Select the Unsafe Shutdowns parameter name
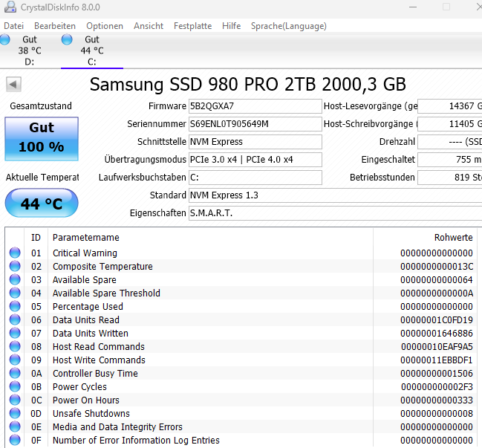This screenshot has height=448, width=482. pos(91,414)
